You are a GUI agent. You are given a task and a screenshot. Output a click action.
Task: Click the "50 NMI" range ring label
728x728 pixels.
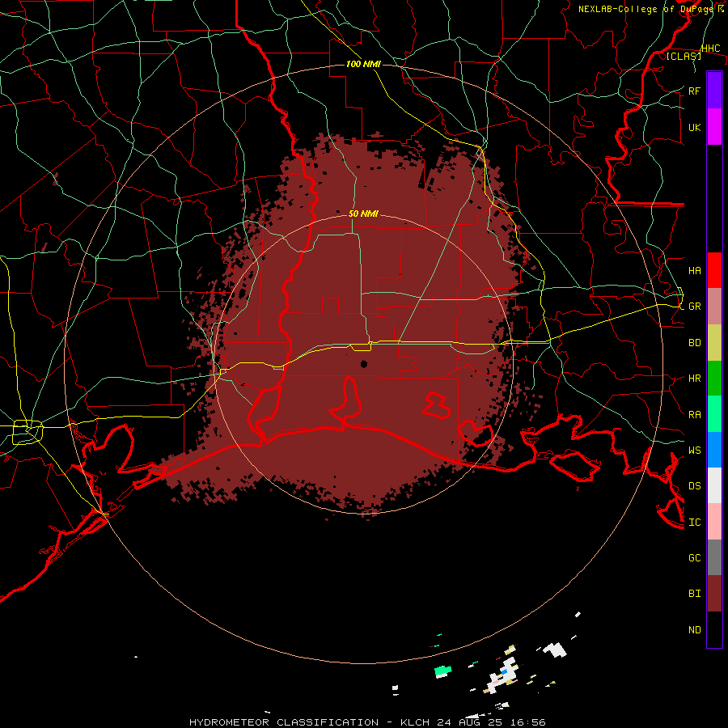pos(363,214)
